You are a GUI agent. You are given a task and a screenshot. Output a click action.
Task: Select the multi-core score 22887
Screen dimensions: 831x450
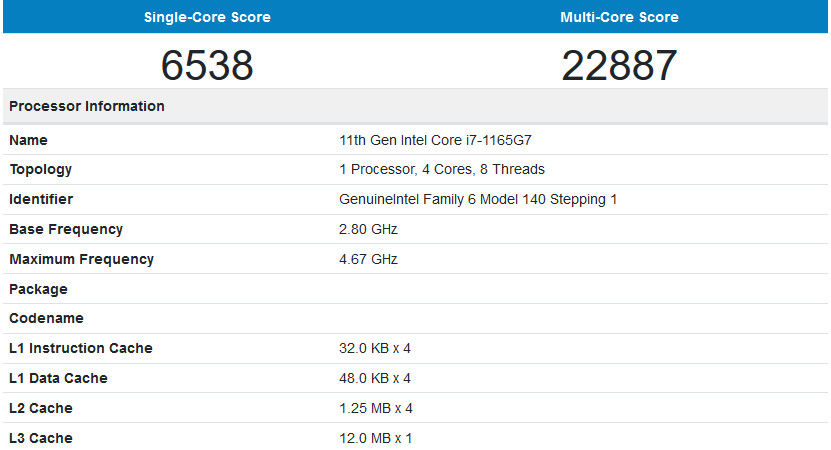click(620, 65)
